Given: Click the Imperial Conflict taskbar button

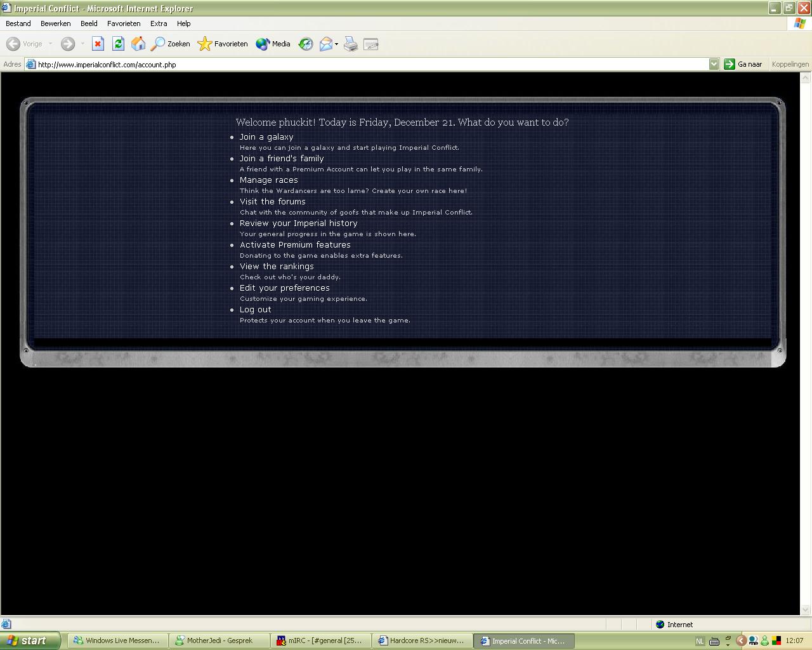Looking at the screenshot, I should tap(524, 641).
